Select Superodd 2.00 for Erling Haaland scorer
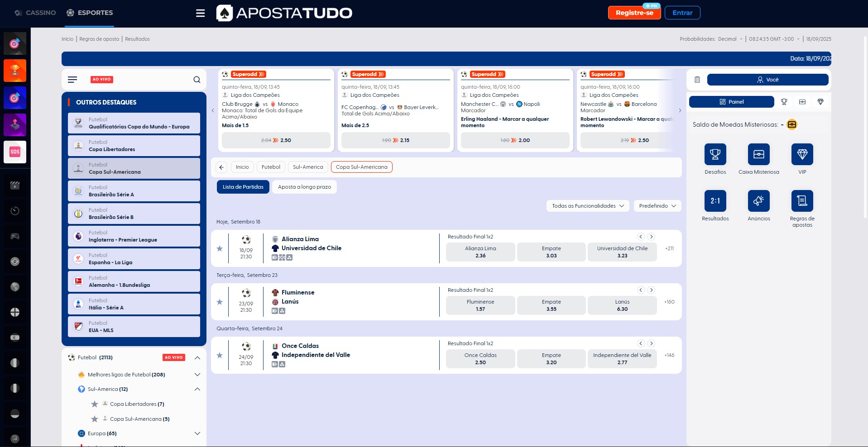Screen dimensions: 868x447 (x=515, y=140)
